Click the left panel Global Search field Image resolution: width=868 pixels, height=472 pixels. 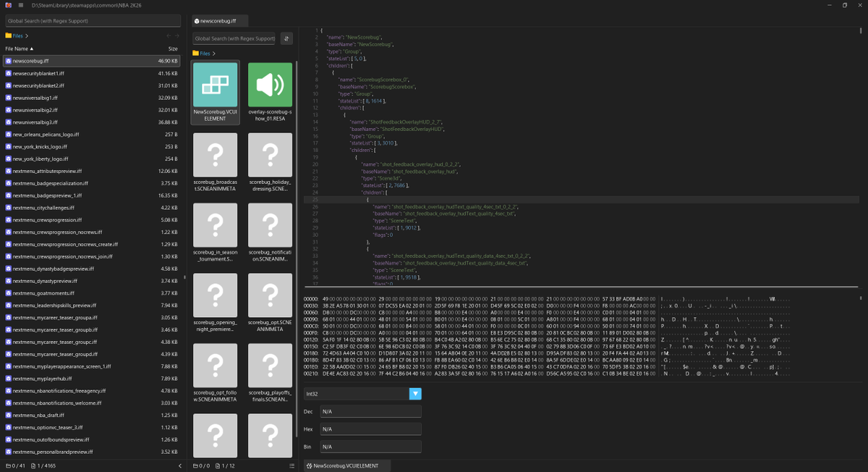(x=93, y=21)
